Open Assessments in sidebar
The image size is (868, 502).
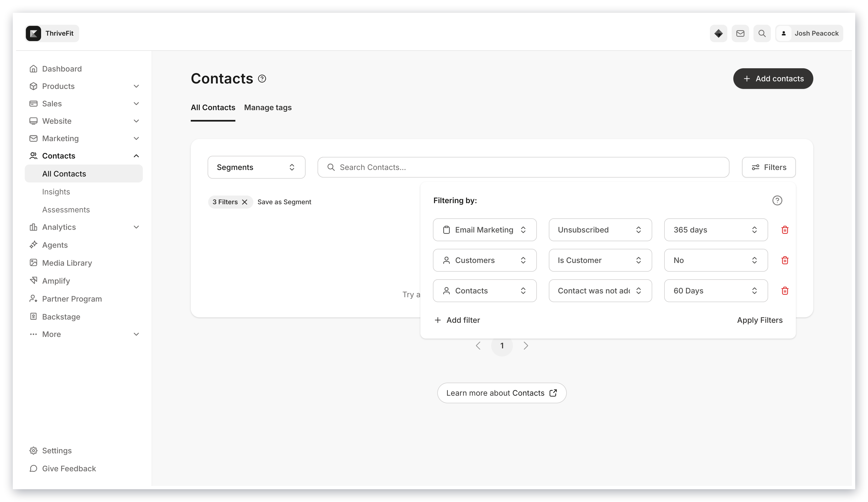66,210
